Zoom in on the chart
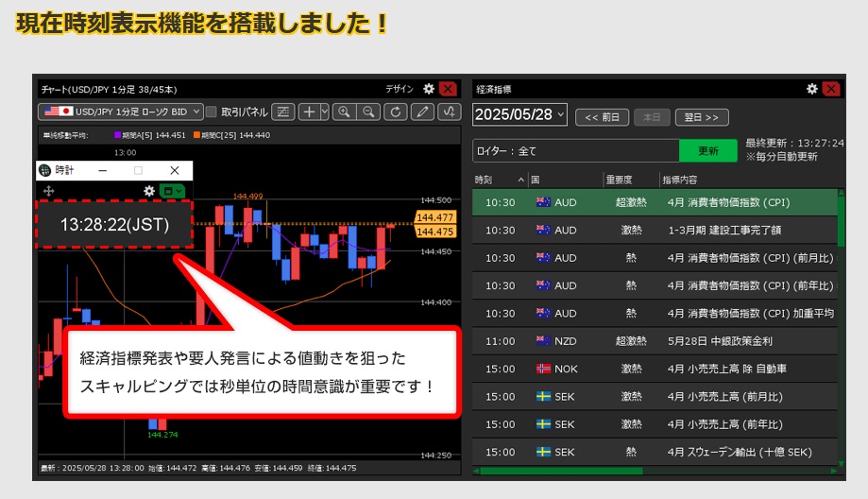 344,112
